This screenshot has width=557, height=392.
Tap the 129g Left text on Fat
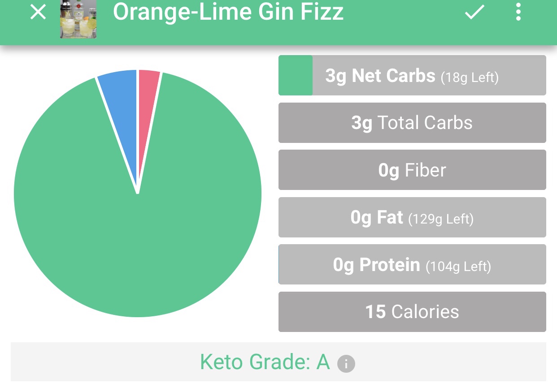441,219
